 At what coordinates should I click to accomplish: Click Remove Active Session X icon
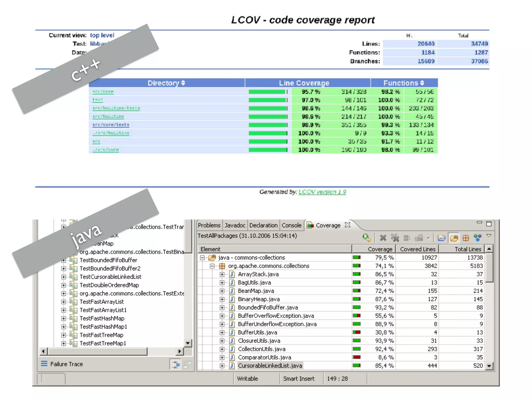pyautogui.click(x=383, y=238)
